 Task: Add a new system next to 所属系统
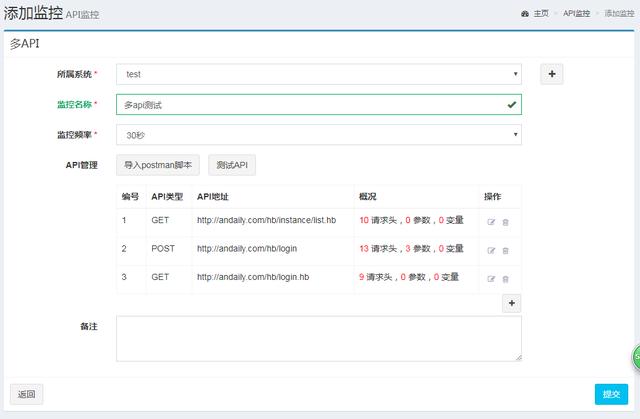(x=552, y=74)
